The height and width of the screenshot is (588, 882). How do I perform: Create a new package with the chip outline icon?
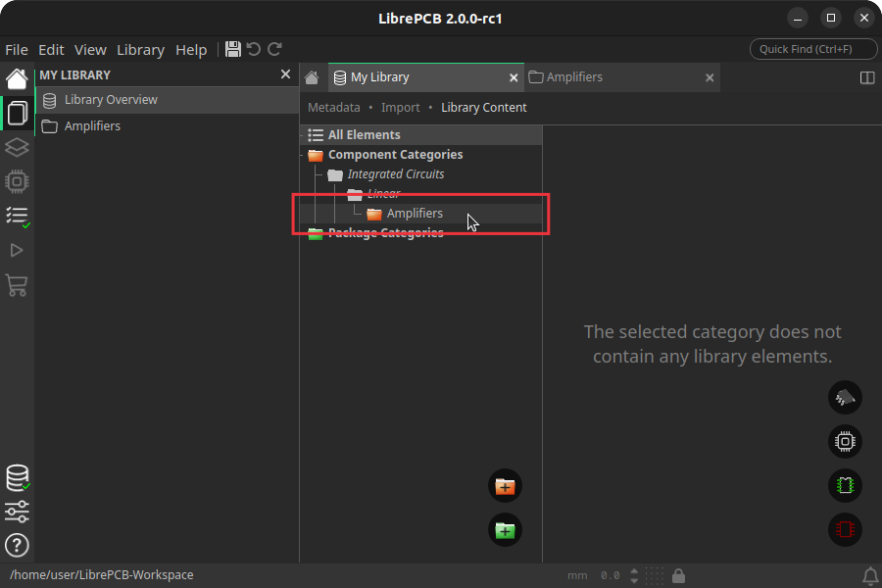[845, 442]
